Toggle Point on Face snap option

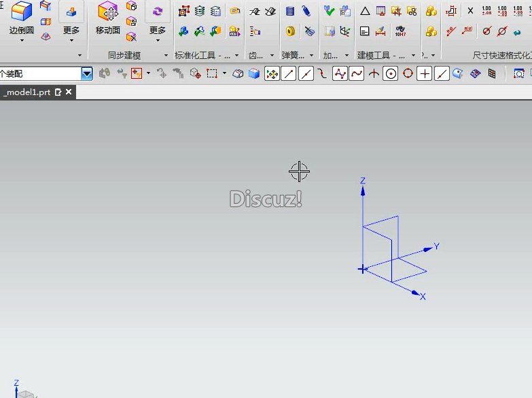[x=458, y=73]
